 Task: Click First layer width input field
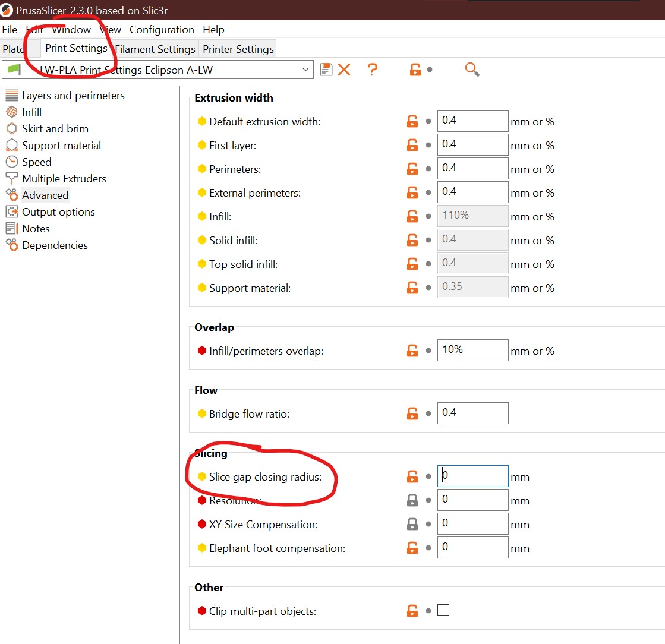tap(472, 144)
